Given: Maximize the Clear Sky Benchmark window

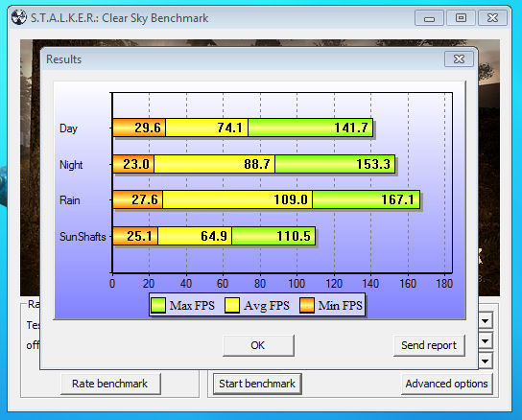Looking at the screenshot, I should coord(461,18).
